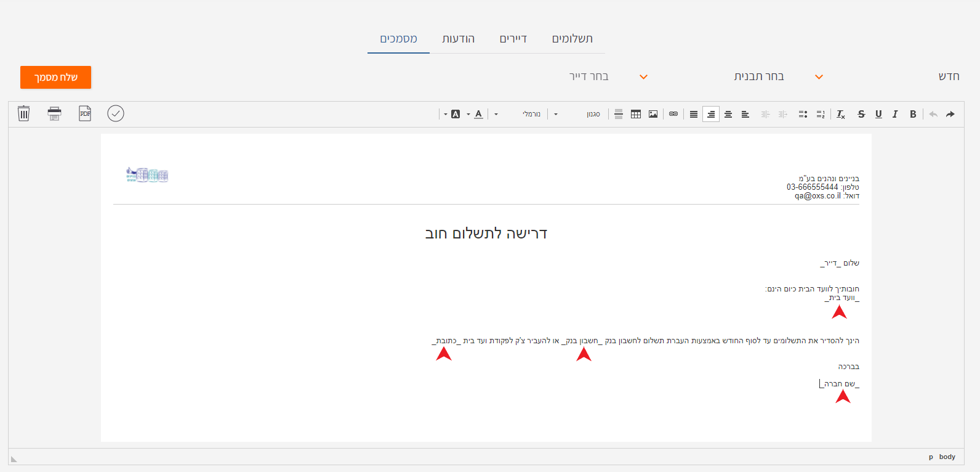Export document using PDF icon
The height and width of the screenshot is (472, 980).
85,113
